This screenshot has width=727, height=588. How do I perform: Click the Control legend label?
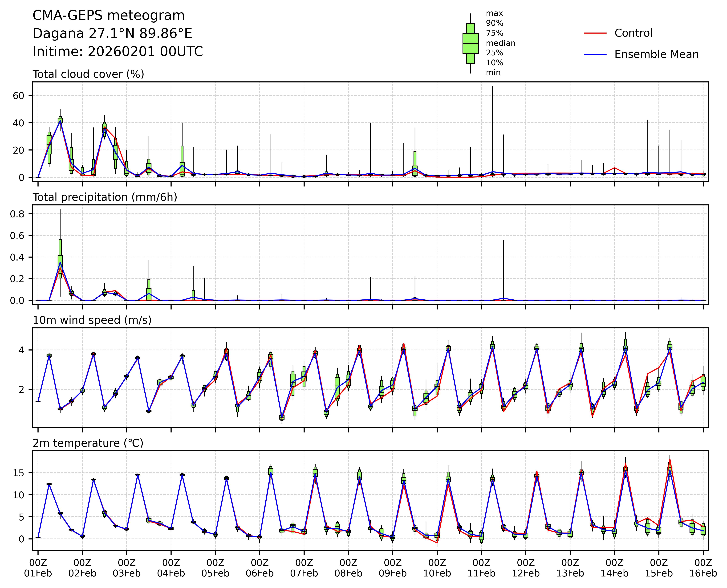click(633, 33)
